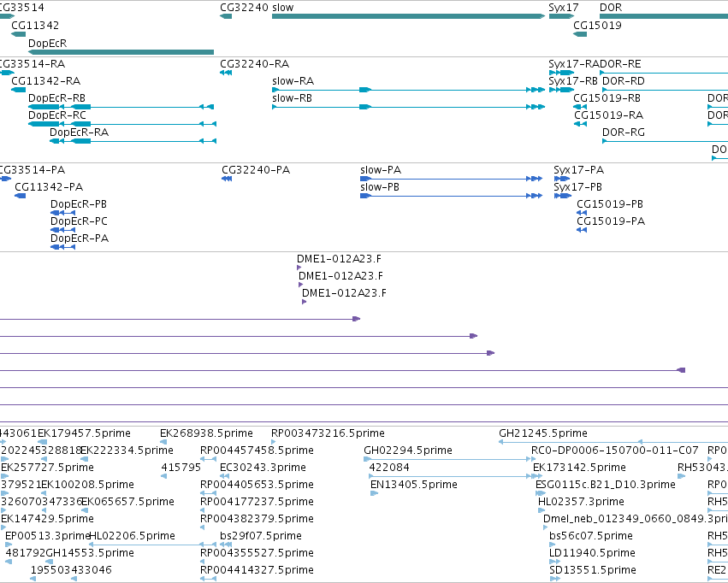
Task: Click the slow-PA protein label
Action: [x=381, y=170]
